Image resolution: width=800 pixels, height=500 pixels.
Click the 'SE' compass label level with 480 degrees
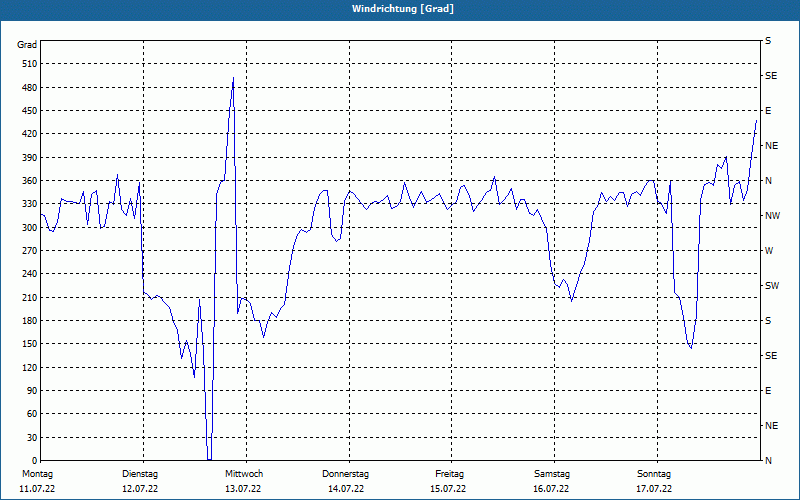pyautogui.click(x=771, y=76)
